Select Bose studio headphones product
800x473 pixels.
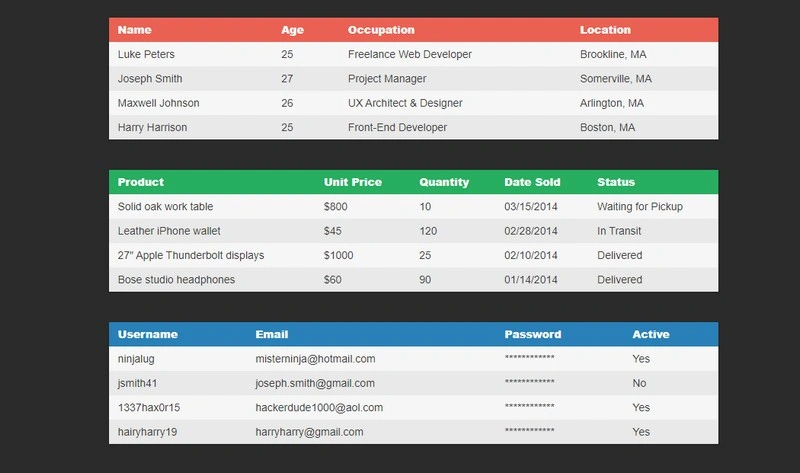pos(176,280)
